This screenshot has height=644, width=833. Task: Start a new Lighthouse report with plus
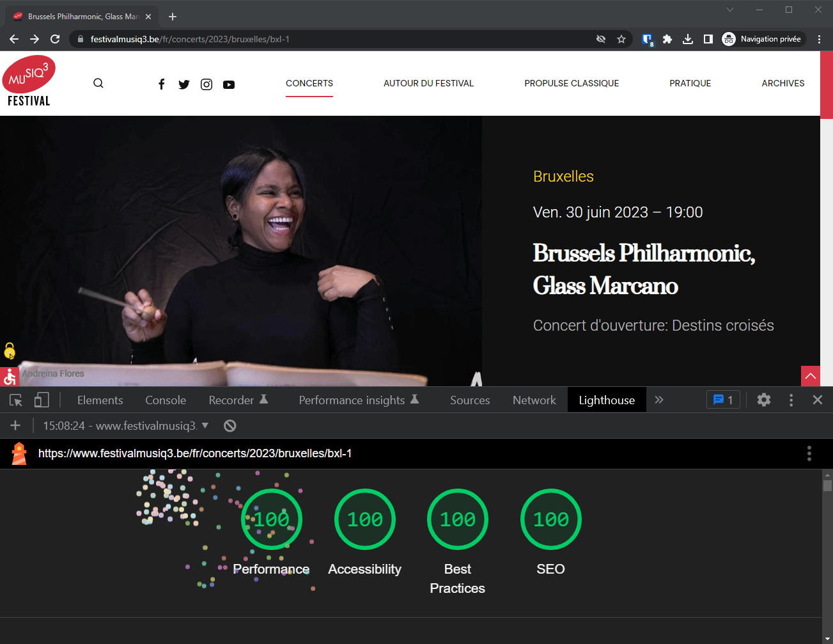pyautogui.click(x=15, y=426)
